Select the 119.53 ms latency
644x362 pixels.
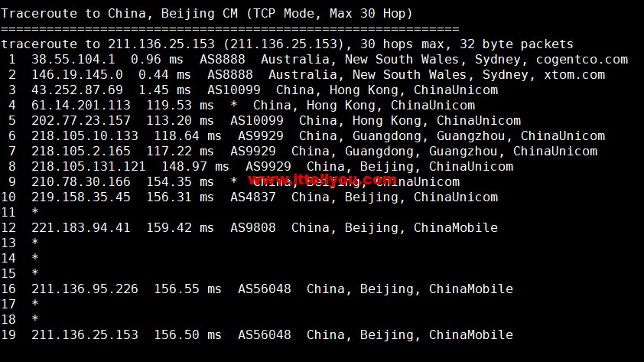pos(180,106)
